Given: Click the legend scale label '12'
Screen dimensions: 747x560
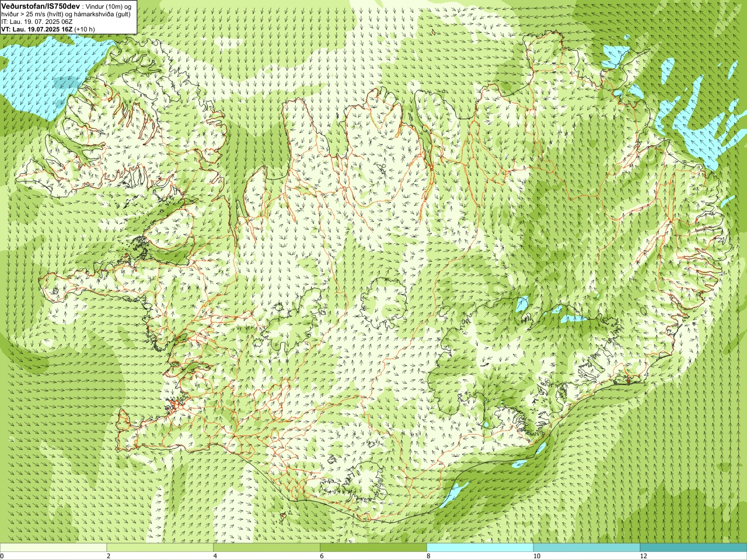Looking at the screenshot, I should click(x=643, y=556).
